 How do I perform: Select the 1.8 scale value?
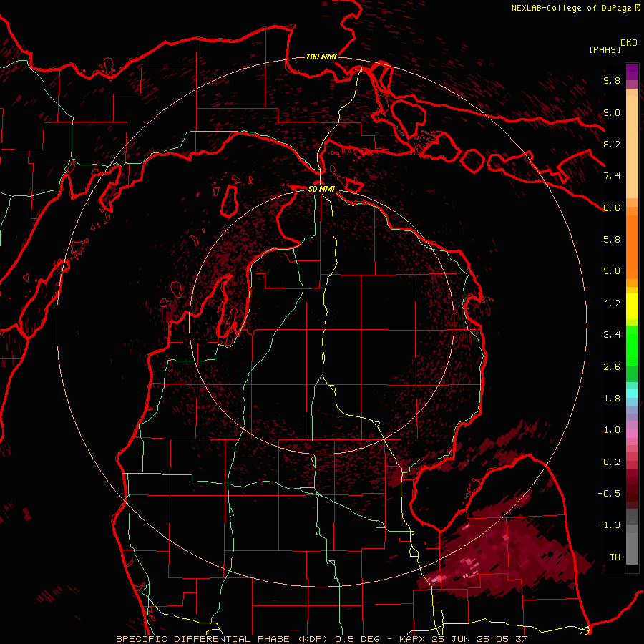tap(612, 399)
